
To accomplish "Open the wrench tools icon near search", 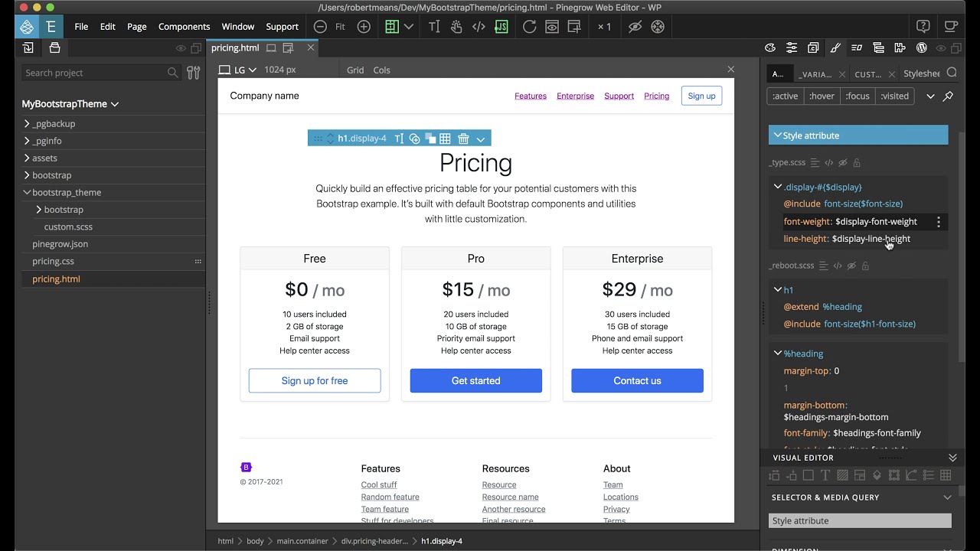I will tap(193, 73).
